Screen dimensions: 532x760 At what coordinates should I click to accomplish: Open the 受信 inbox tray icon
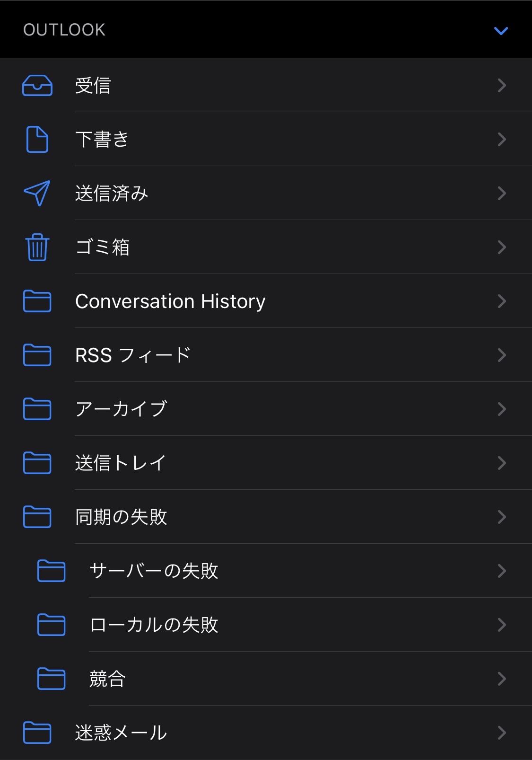37,86
